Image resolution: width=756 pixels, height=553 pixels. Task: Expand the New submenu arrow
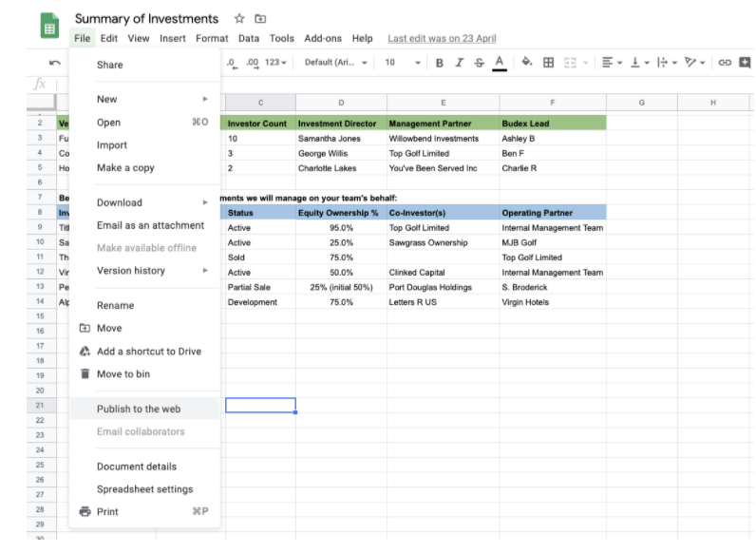tap(205, 99)
